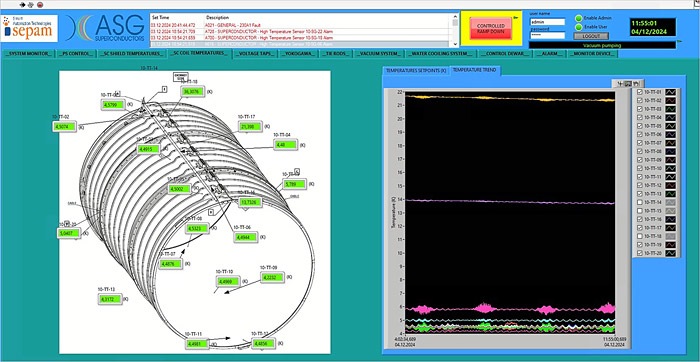Image resolution: width=700 pixels, height=362 pixels.
Task: Open the VOLTAGE TAPS tab
Action: point(255,54)
